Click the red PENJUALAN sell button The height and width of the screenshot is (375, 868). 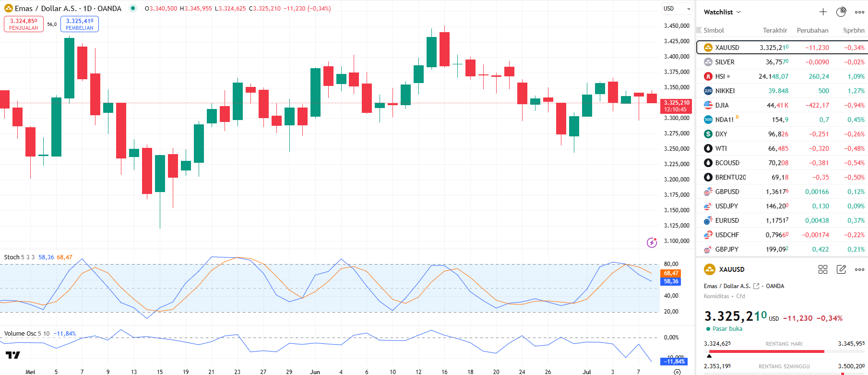coord(24,24)
